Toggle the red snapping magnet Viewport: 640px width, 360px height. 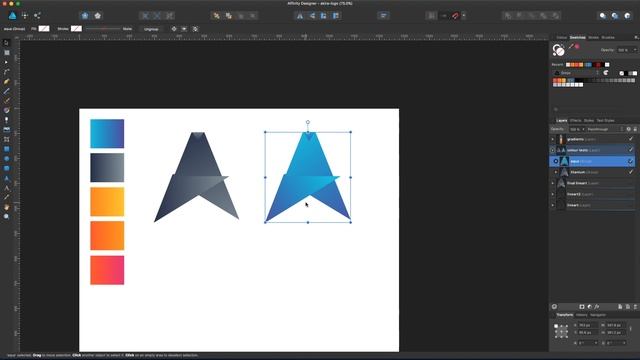456,16
